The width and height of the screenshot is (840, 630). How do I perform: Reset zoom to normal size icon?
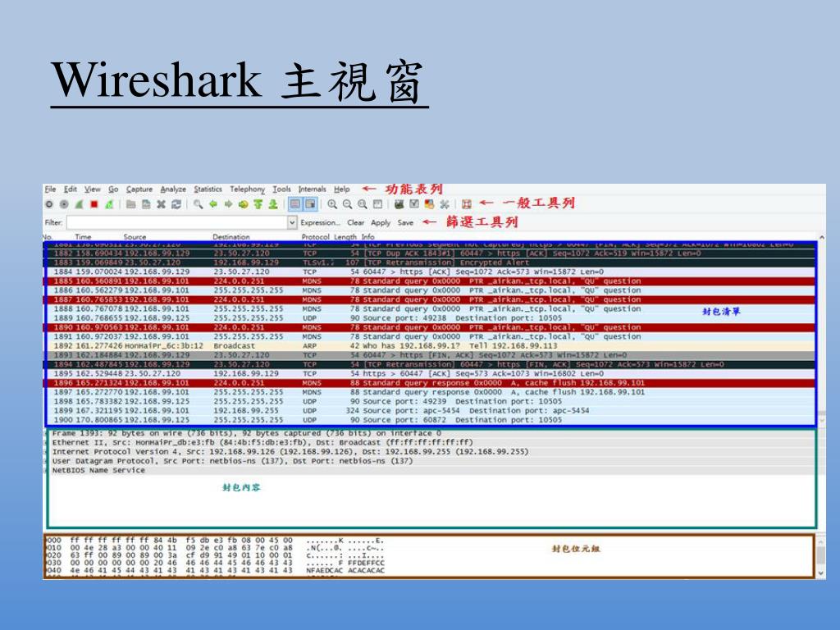coord(362,204)
